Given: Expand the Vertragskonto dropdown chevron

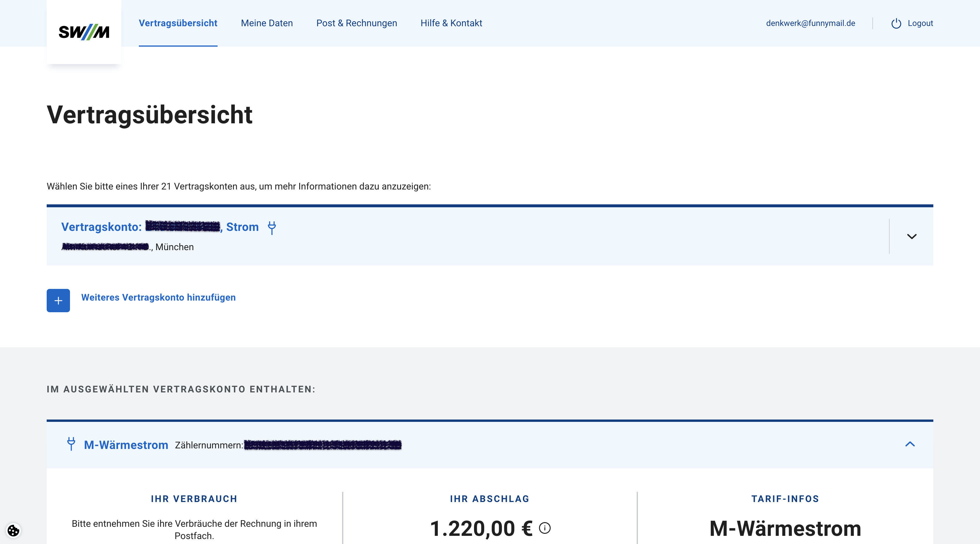Looking at the screenshot, I should [x=911, y=236].
